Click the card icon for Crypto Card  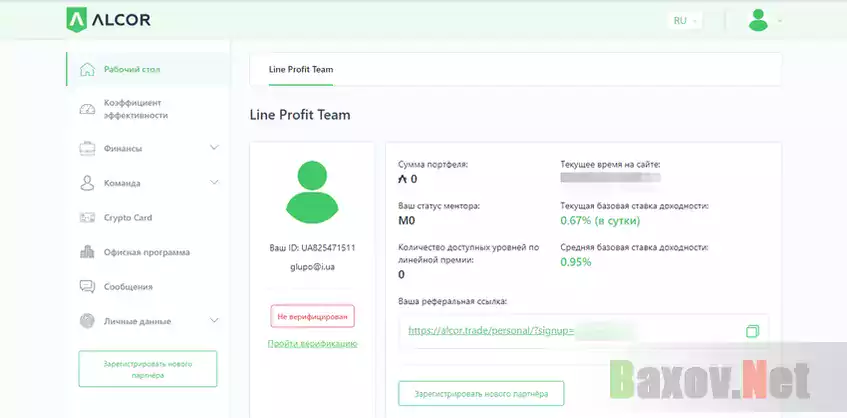pos(87,218)
